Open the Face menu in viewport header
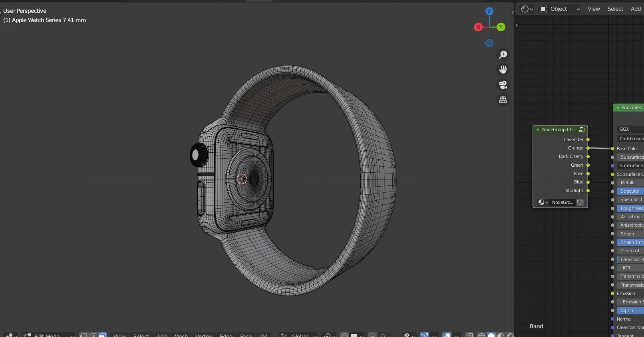 (x=246, y=335)
